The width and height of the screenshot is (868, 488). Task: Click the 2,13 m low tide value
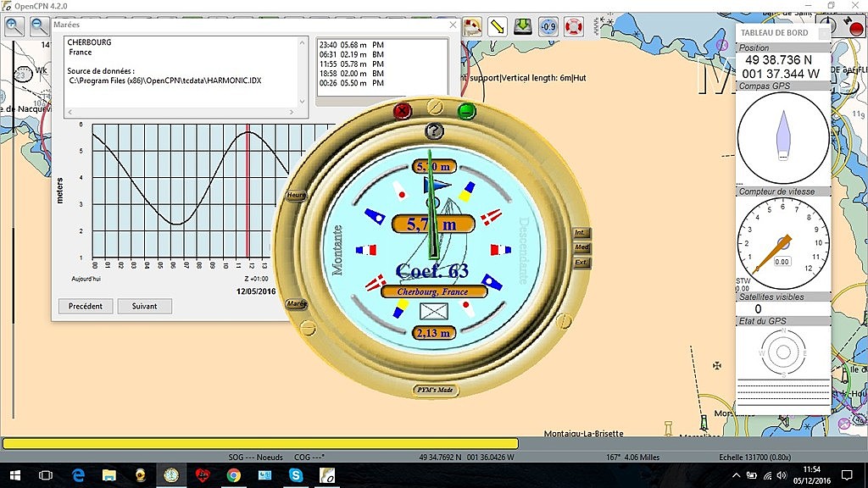pyautogui.click(x=434, y=333)
